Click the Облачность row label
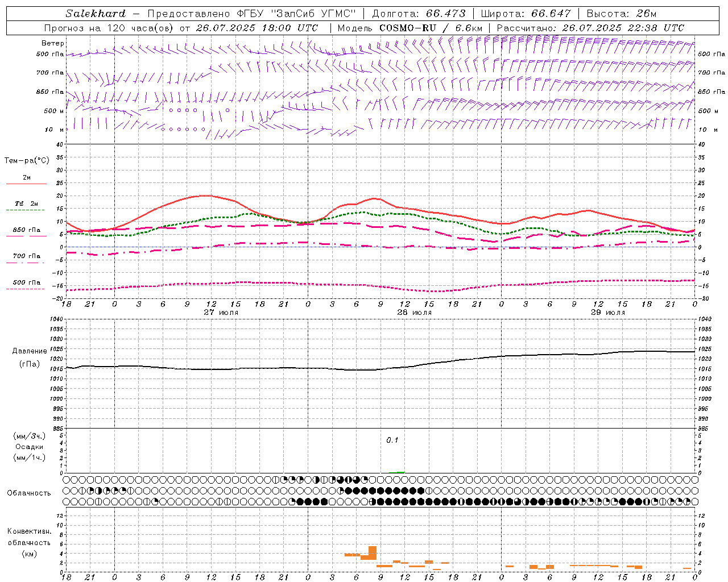Image resolution: width=728 pixels, height=582 pixels. (x=29, y=493)
